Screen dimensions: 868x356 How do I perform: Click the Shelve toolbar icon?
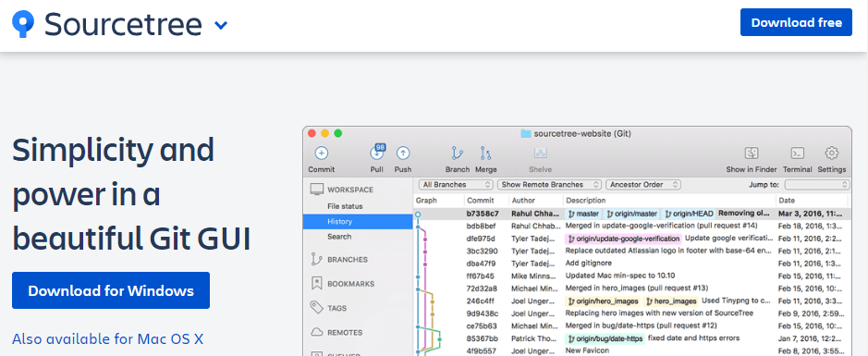(540, 153)
